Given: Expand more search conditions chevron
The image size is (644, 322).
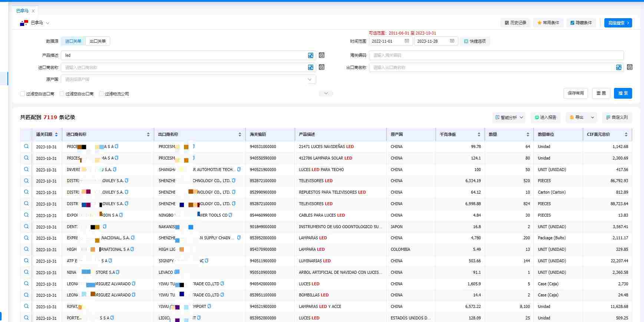Looking at the screenshot, I should [x=326, y=93].
